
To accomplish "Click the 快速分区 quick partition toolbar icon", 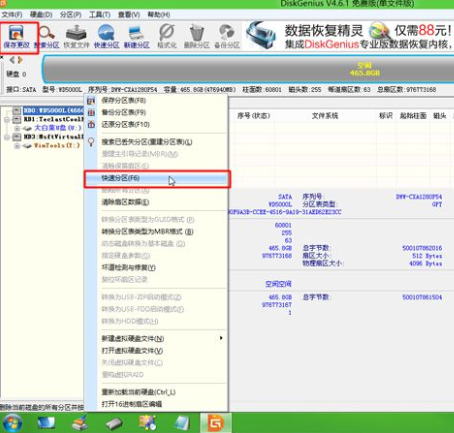I will point(106,37).
